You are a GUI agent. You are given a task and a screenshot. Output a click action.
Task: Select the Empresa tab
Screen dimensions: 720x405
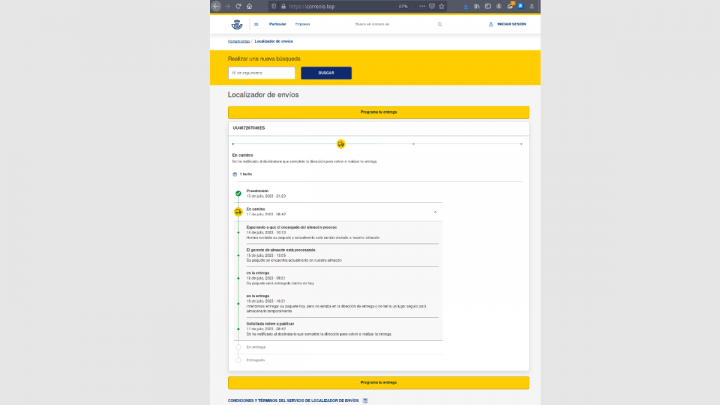click(302, 23)
